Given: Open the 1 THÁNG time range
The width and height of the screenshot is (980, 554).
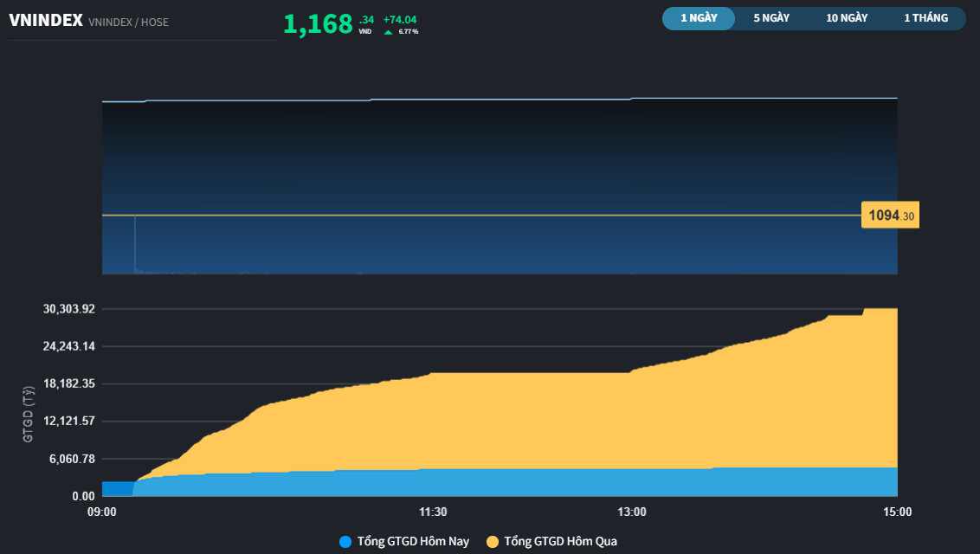Looking at the screenshot, I should [x=925, y=18].
